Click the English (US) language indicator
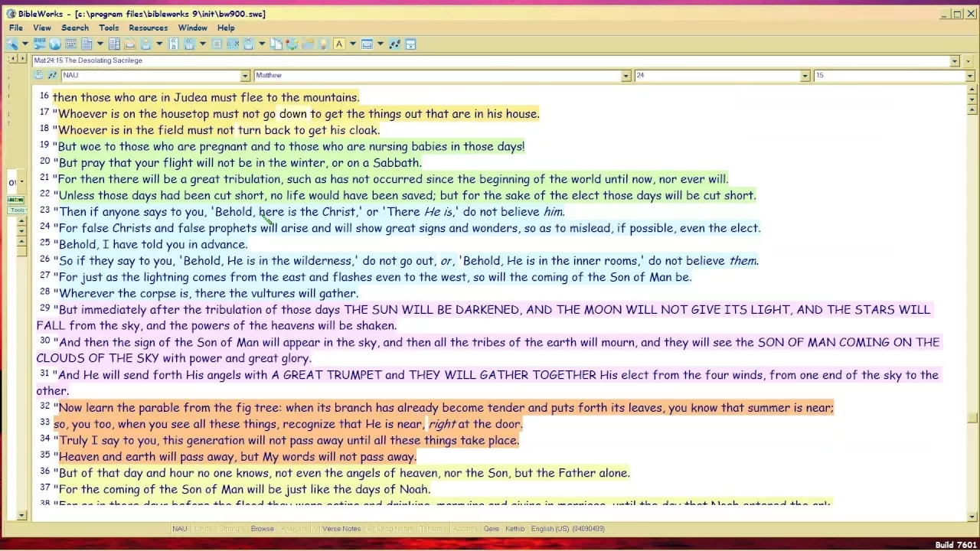This screenshot has width=980, height=551. (x=567, y=529)
